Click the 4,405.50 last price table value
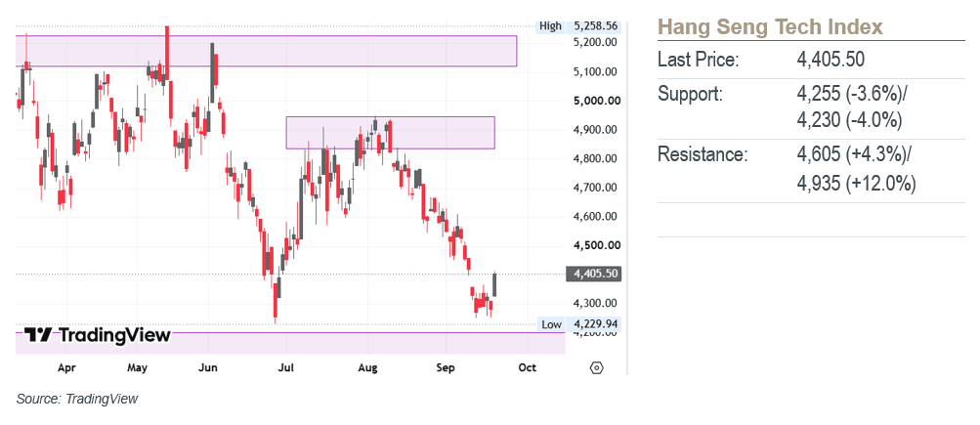980x425 pixels. click(831, 60)
